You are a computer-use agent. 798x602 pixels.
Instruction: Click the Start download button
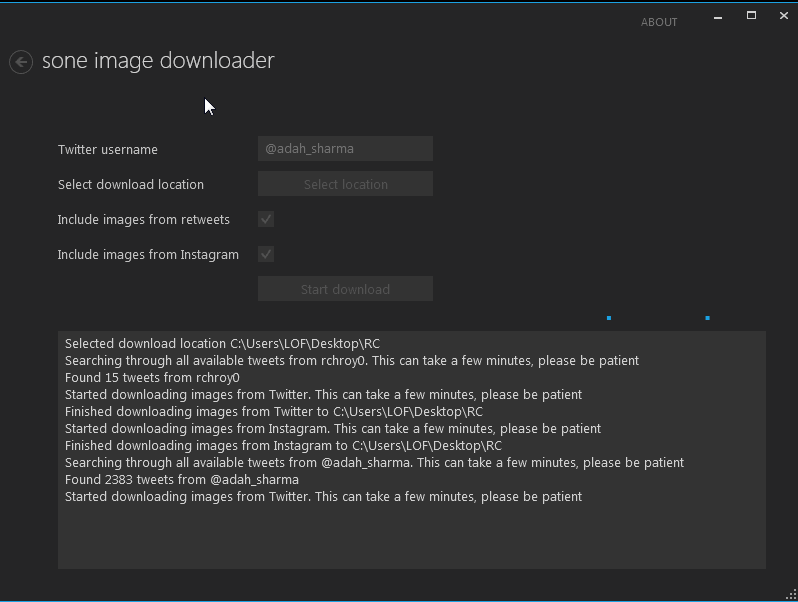click(346, 289)
